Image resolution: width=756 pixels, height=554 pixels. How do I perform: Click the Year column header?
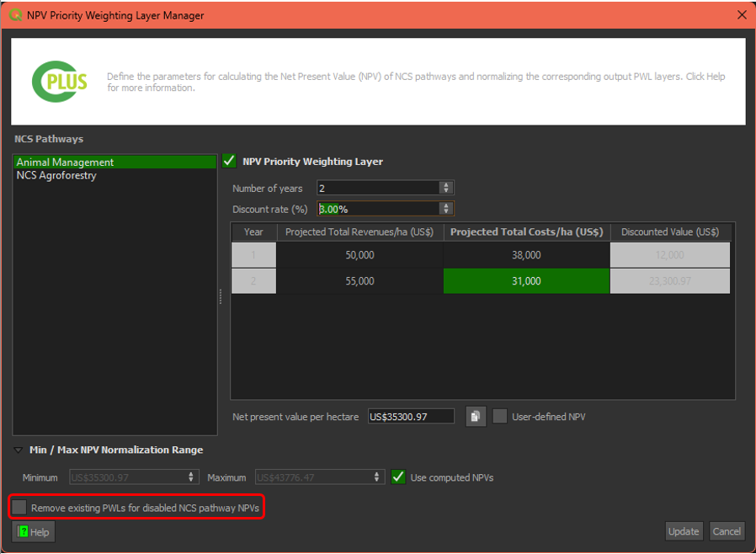tap(253, 232)
